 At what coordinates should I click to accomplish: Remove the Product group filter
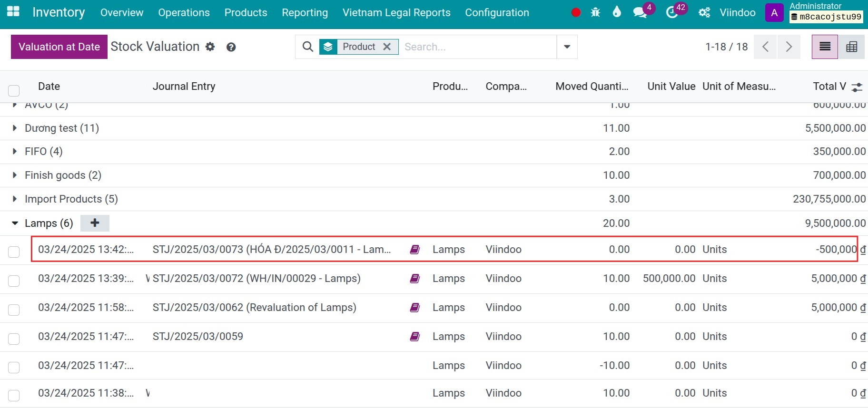[387, 47]
